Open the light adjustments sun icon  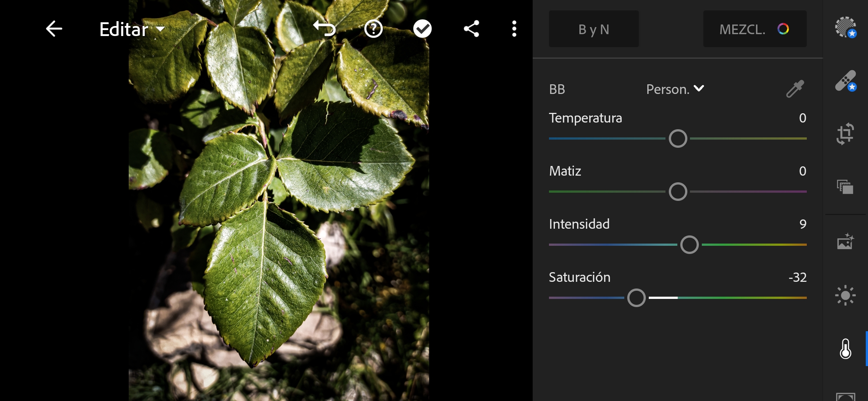(x=845, y=295)
